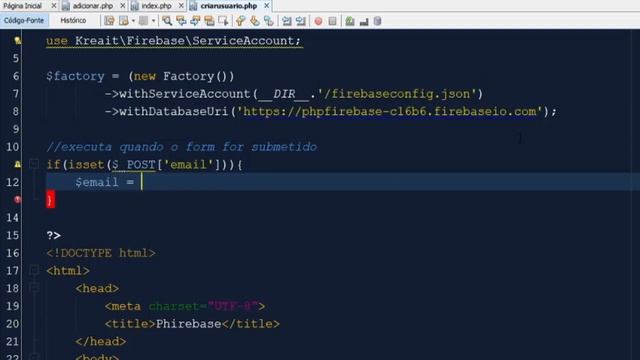Toggle Highlight Search toolbar icon
The height and width of the screenshot is (360, 640).
click(x=209, y=21)
